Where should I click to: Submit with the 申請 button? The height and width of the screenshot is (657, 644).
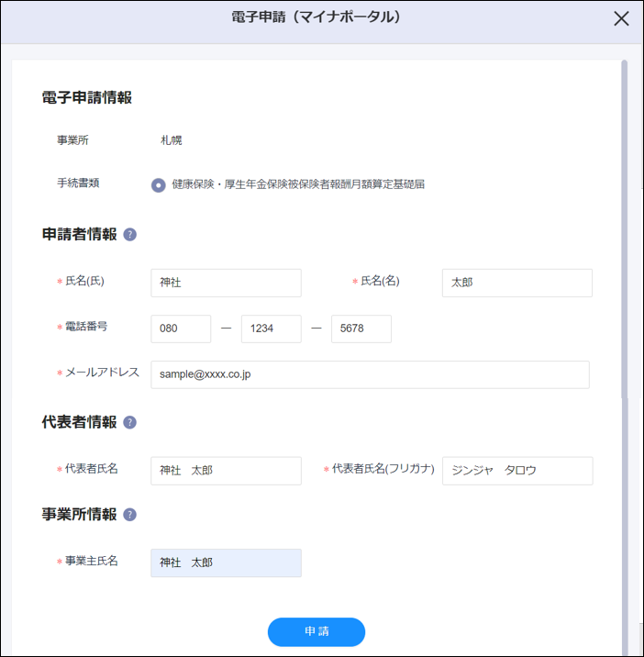click(316, 632)
